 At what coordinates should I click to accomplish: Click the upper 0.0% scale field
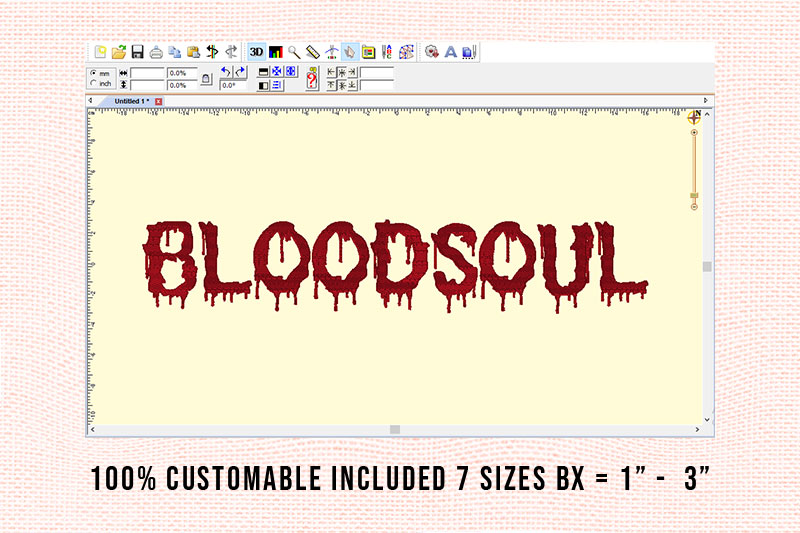tap(182, 73)
